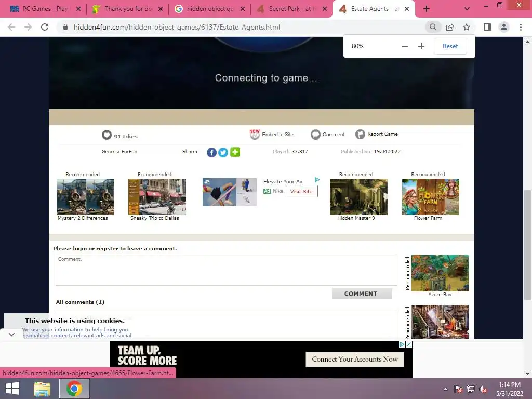The width and height of the screenshot is (532, 399).
Task: Click the zoom magnifier icon in address bar
Action: 433,27
